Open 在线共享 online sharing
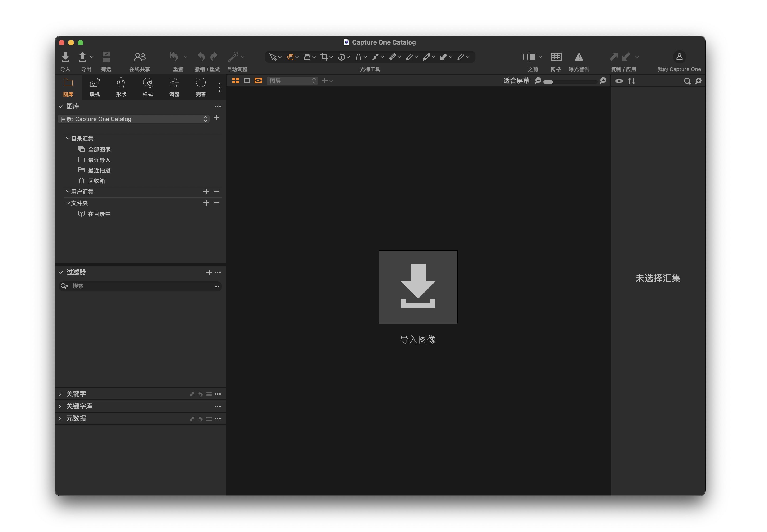The image size is (767, 532). point(140,57)
